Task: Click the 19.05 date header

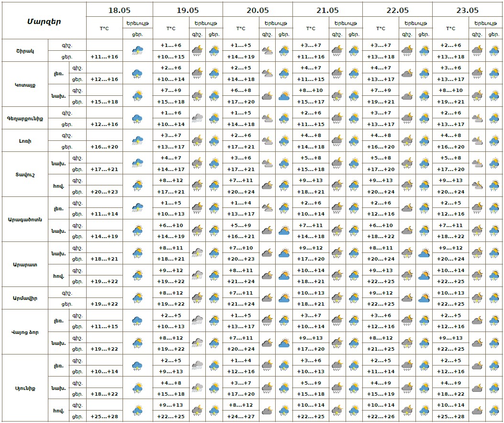Action: 188,10
